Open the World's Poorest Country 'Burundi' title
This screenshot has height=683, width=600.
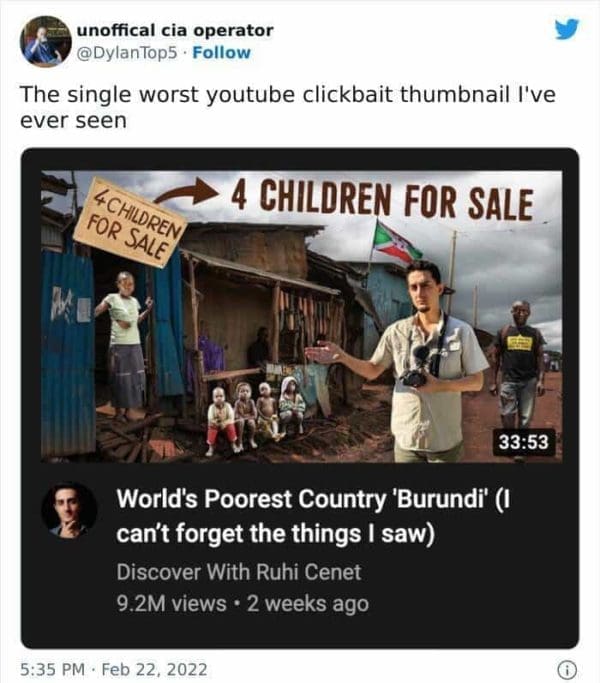click(313, 516)
